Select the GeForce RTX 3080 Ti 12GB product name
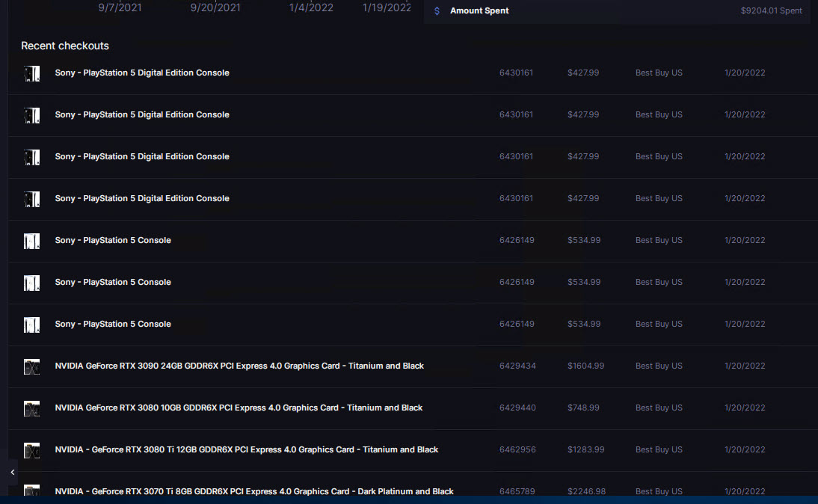 pyautogui.click(x=246, y=449)
